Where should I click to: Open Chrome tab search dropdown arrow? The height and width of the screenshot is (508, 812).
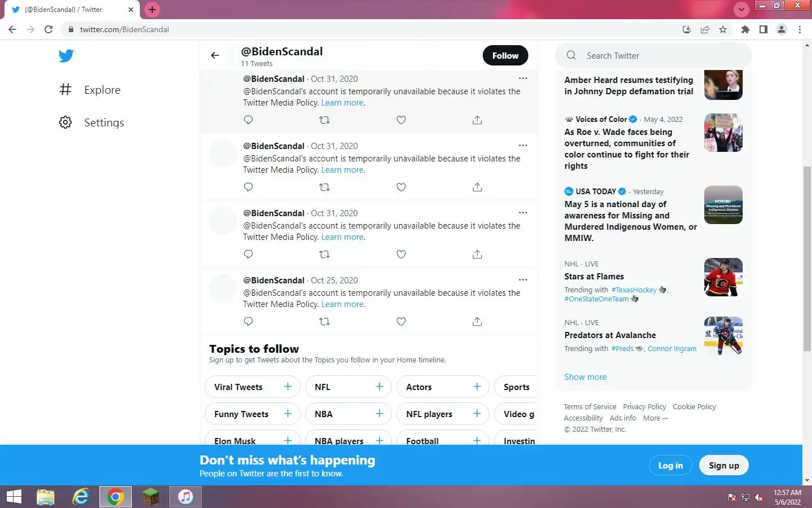click(741, 10)
